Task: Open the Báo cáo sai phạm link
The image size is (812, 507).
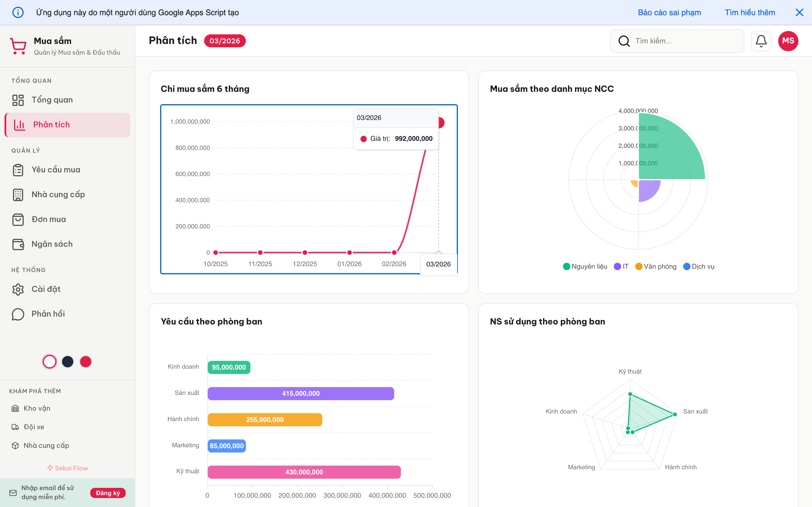Action: point(669,12)
